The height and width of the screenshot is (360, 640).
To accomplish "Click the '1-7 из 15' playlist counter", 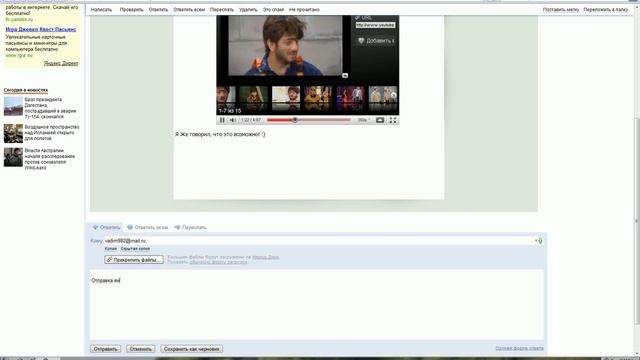I will coord(230,111).
